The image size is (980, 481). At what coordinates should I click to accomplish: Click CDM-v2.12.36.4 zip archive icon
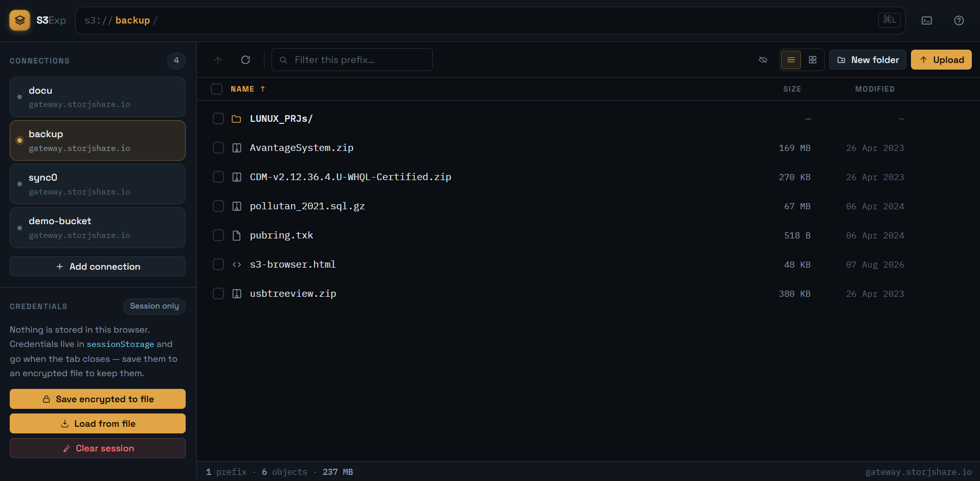point(237,177)
